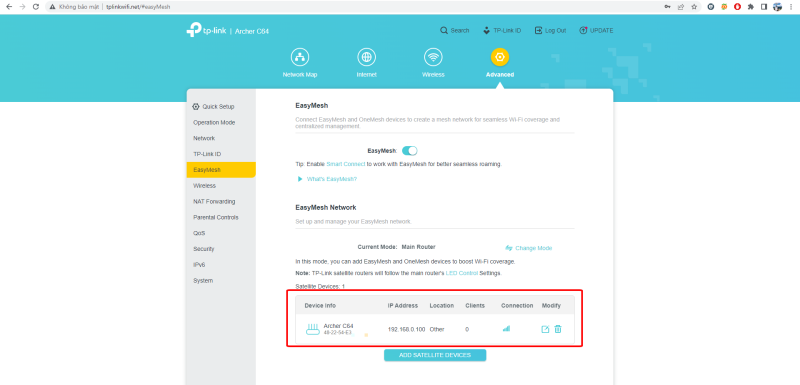Toggle the EasyMesh switch

410,150
